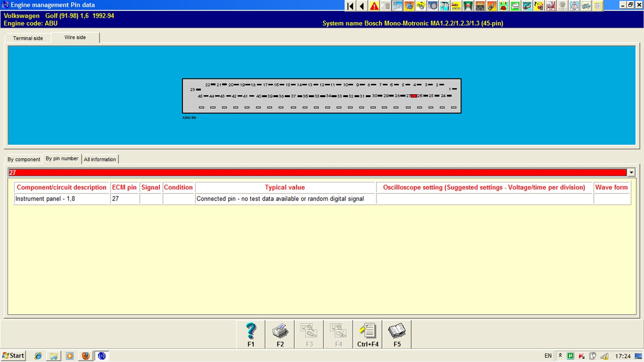The image size is (644, 362).
Task: Click the Typical value column header
Action: click(x=285, y=188)
